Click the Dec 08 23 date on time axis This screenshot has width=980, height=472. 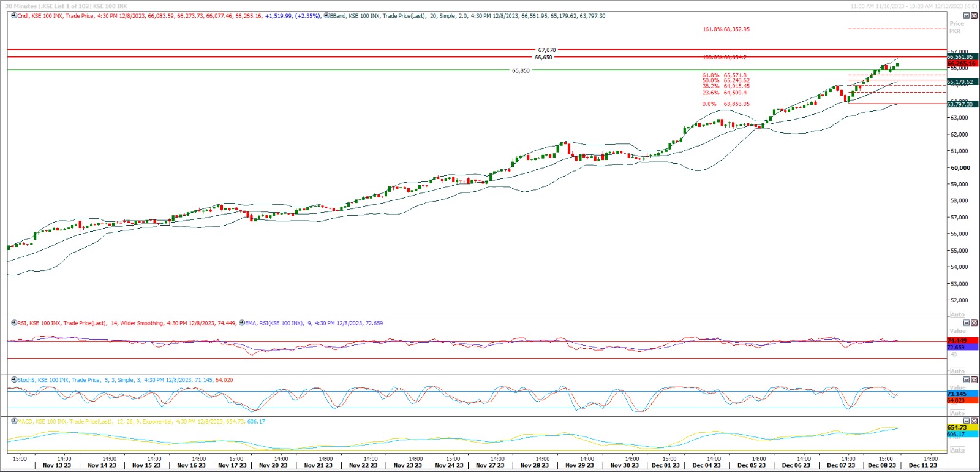(881, 465)
